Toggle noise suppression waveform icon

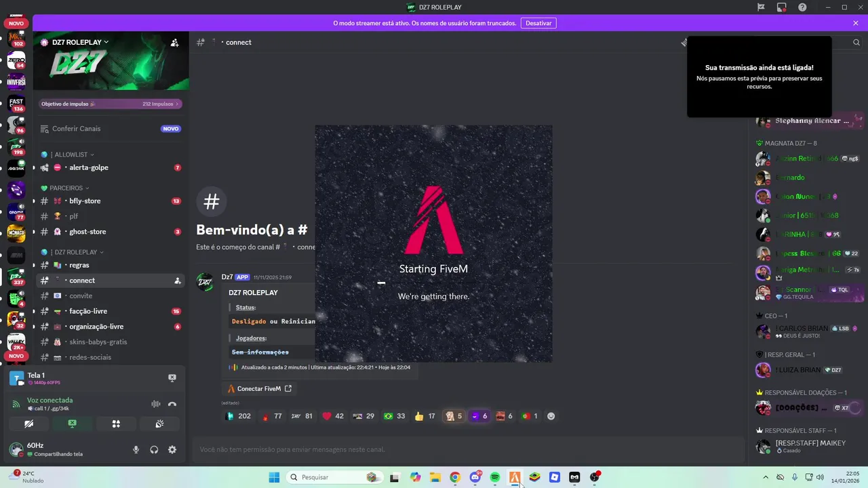click(x=156, y=404)
